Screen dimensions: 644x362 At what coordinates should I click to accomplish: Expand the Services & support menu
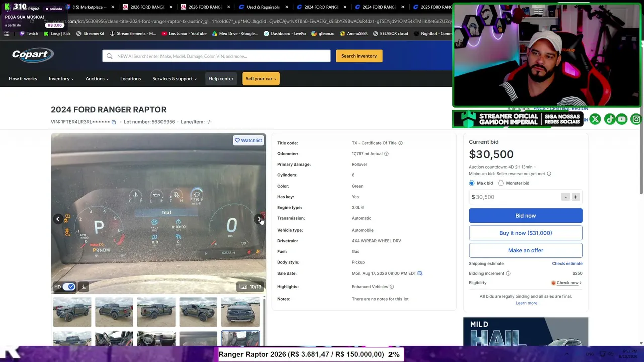coord(175,79)
